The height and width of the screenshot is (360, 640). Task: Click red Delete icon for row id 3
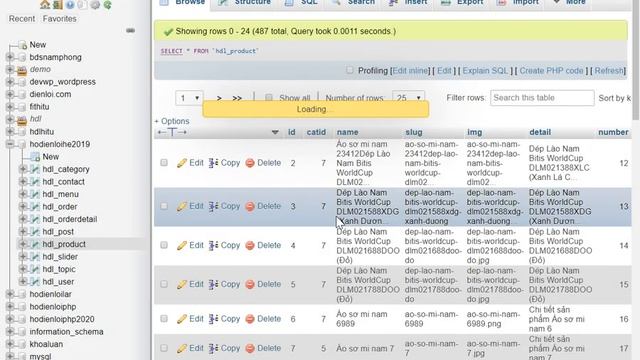[250, 207]
